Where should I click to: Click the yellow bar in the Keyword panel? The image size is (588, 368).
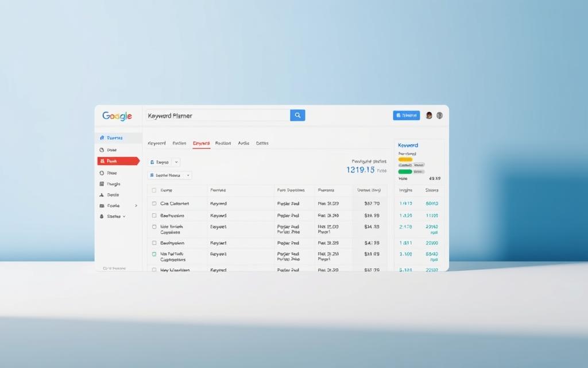tap(405, 159)
